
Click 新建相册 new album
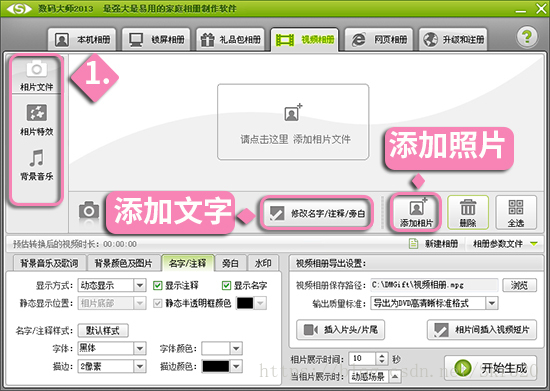coord(434,243)
